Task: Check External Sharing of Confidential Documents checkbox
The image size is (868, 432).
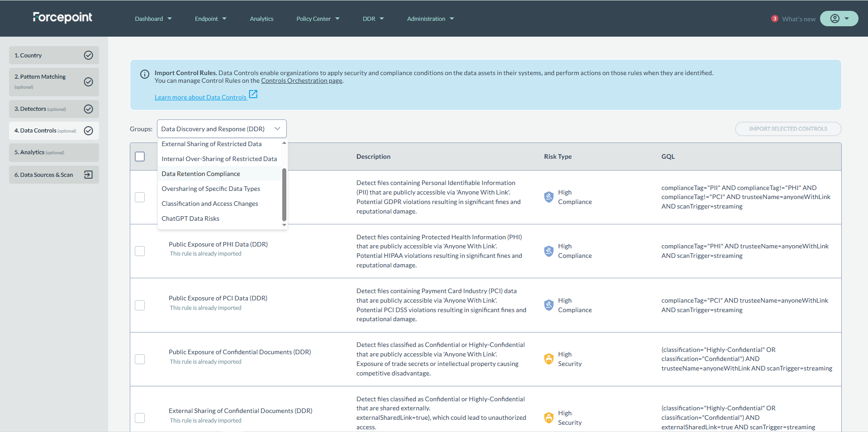Action: (x=140, y=418)
